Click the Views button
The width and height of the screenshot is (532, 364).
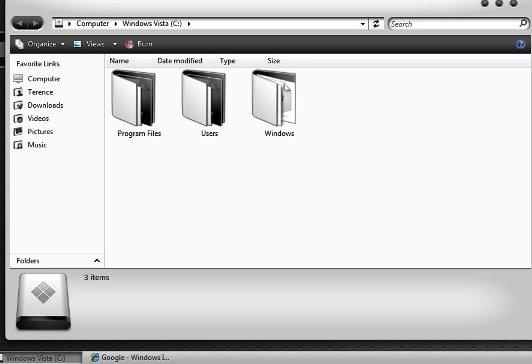click(x=89, y=44)
